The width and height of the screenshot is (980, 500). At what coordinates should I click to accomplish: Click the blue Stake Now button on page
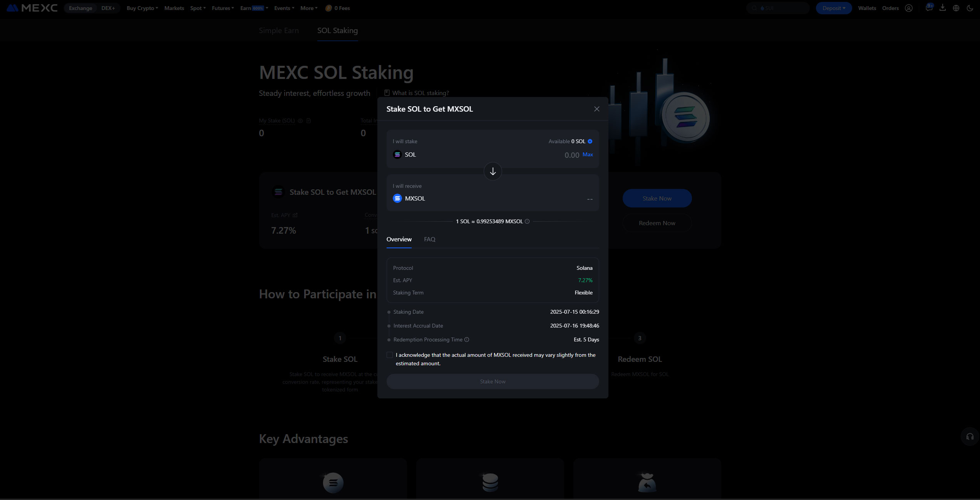pyautogui.click(x=657, y=198)
